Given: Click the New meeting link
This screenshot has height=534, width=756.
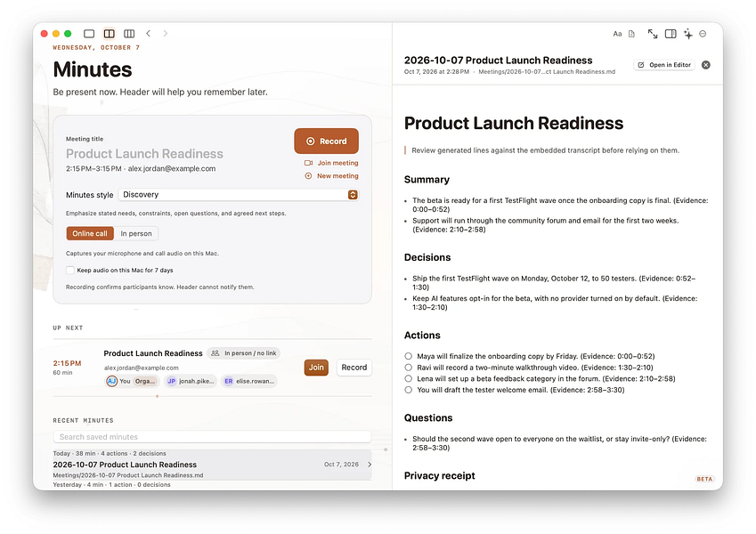Looking at the screenshot, I should click(x=331, y=176).
